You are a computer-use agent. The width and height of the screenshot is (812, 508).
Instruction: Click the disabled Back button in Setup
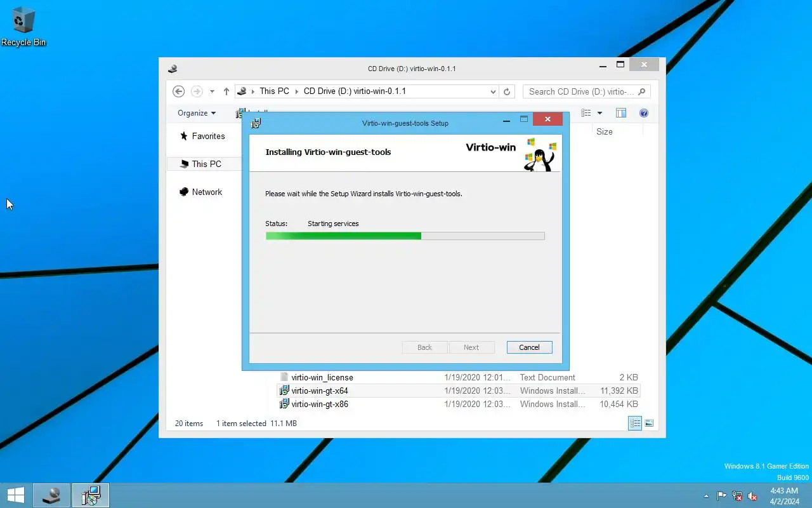pyautogui.click(x=424, y=347)
